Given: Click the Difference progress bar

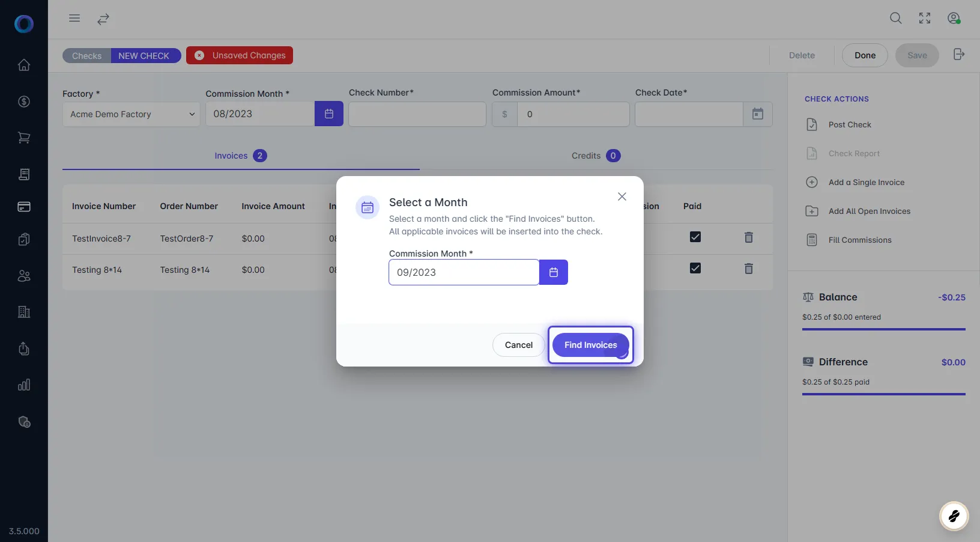Looking at the screenshot, I should pyautogui.click(x=884, y=394).
